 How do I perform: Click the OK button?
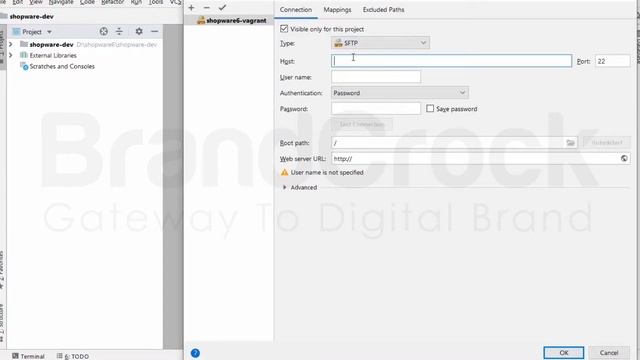point(564,353)
